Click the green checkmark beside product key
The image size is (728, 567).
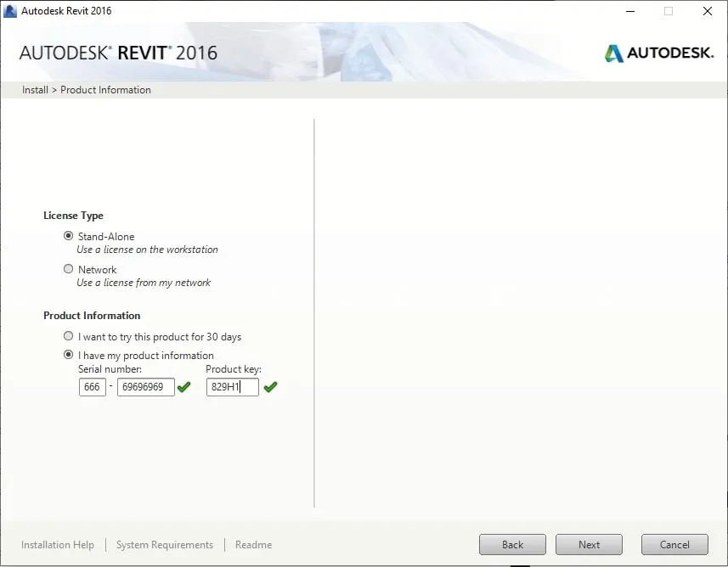271,386
